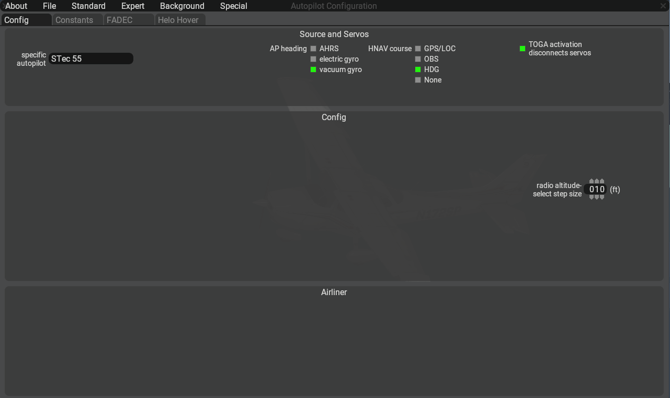Open the Background menu
670x398 pixels.
(x=182, y=6)
